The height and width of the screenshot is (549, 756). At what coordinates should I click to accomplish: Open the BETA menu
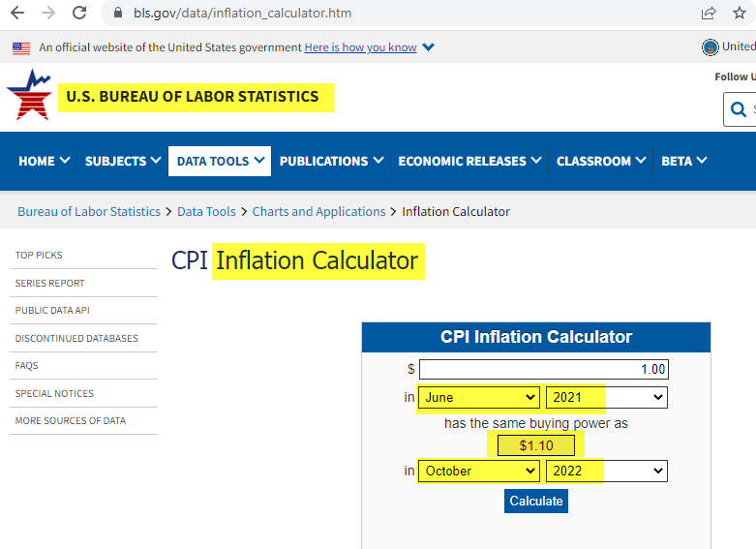pos(683,161)
